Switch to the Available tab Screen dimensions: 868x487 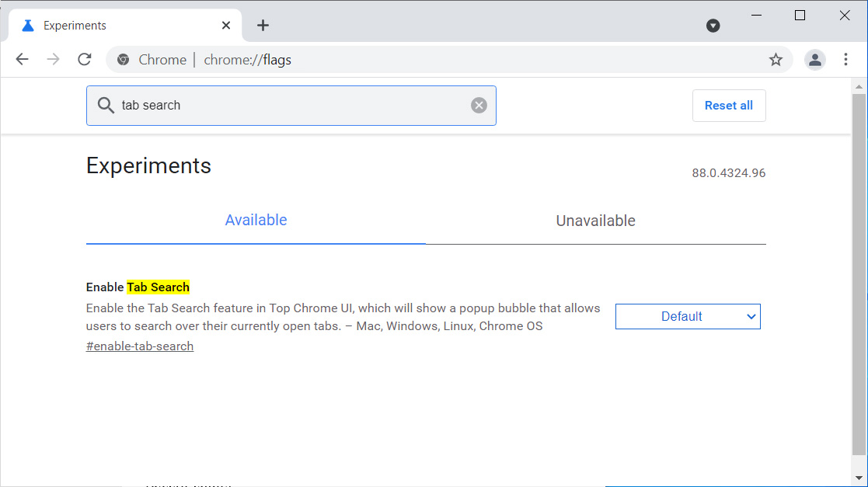pos(256,221)
